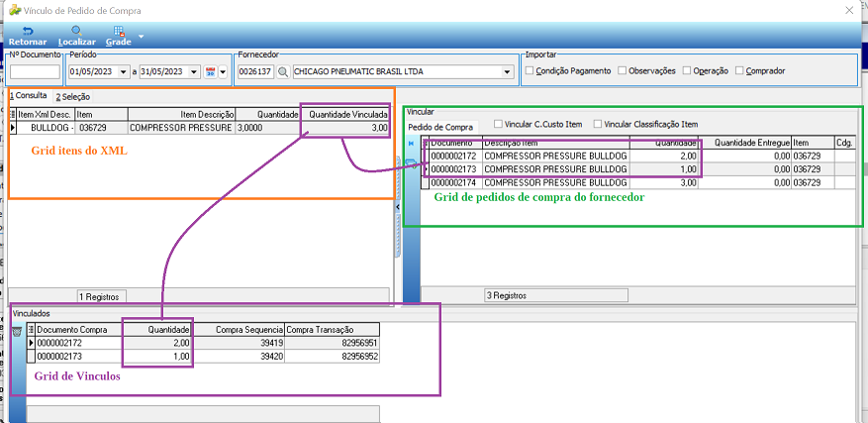The height and width of the screenshot is (423, 868).
Task: Click the Nº Documento input field
Action: tap(35, 71)
